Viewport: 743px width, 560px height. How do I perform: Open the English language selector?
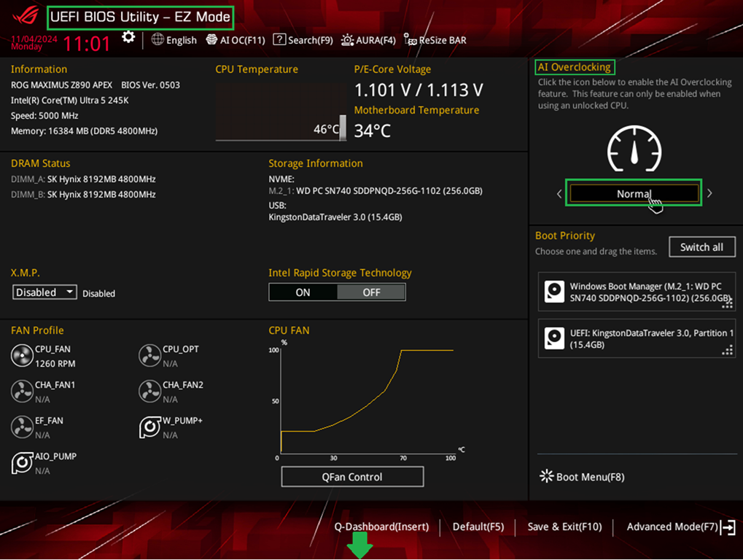click(174, 40)
